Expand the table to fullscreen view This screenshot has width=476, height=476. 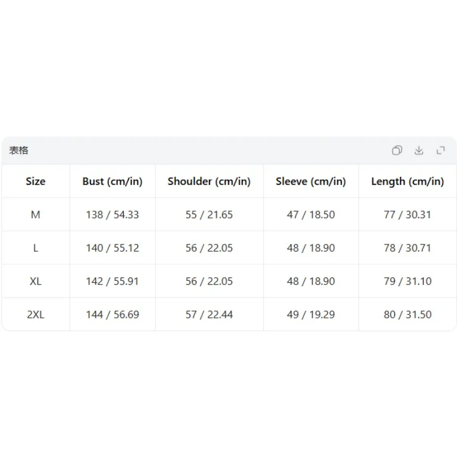click(440, 151)
